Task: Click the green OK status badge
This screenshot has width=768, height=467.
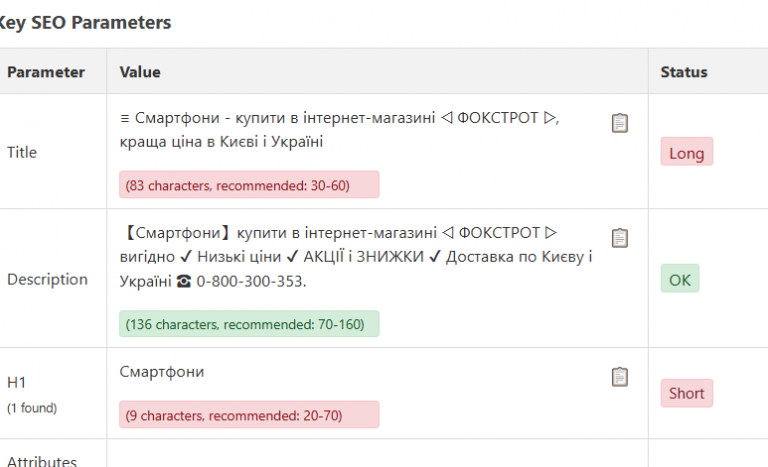Action: tap(679, 278)
